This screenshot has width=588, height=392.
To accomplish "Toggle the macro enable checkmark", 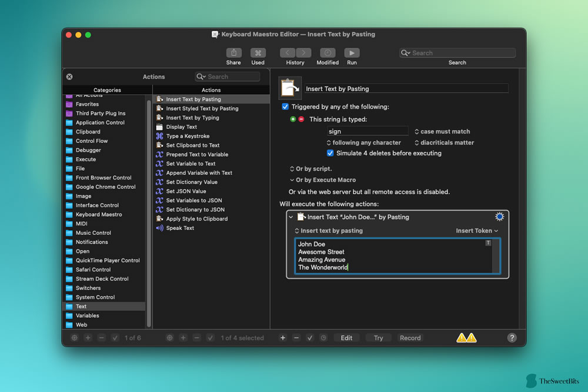I will point(210,338).
